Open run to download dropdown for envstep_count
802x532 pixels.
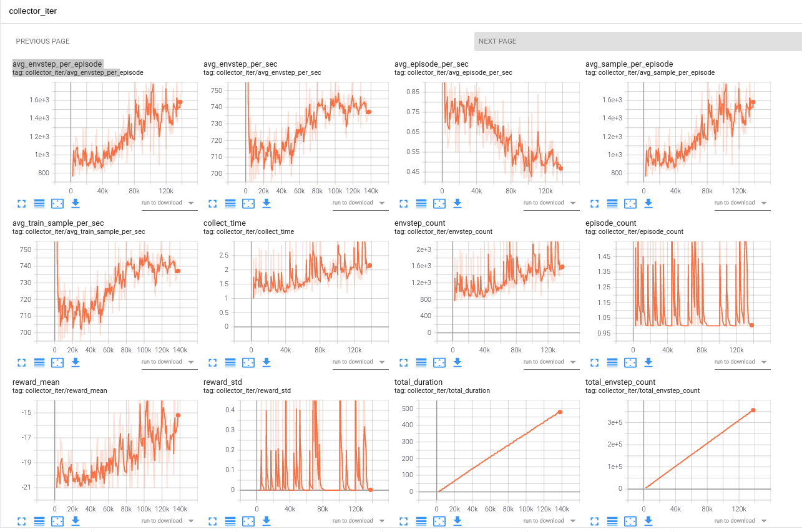point(550,362)
